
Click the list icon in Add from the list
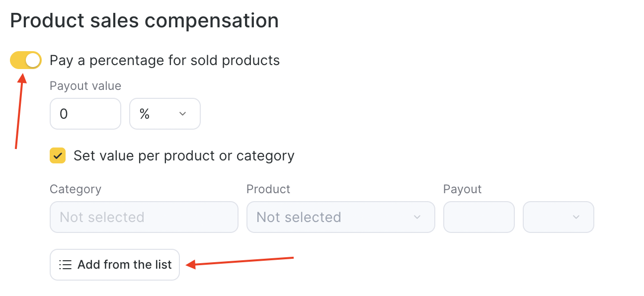(65, 265)
